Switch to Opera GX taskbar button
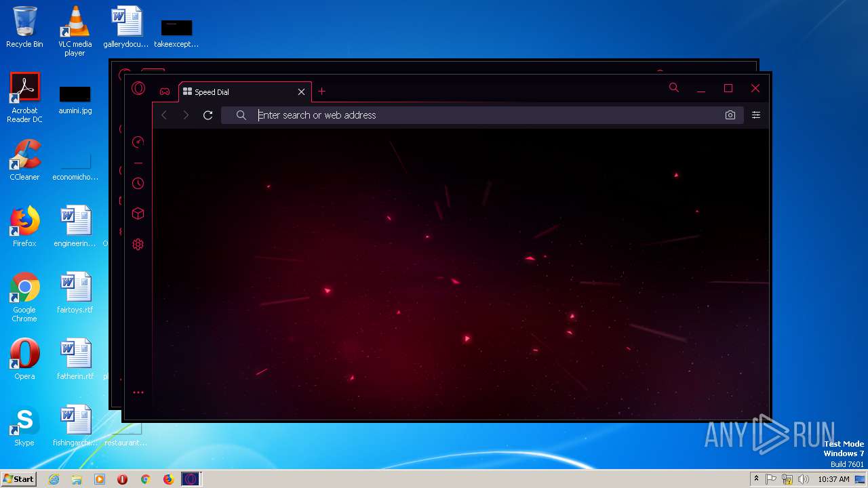 (191, 479)
